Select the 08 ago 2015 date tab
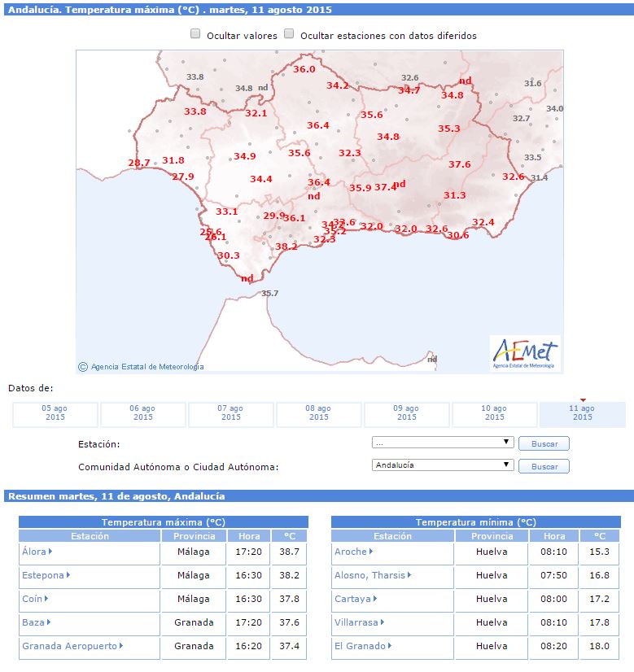634x672 pixels. (x=318, y=413)
